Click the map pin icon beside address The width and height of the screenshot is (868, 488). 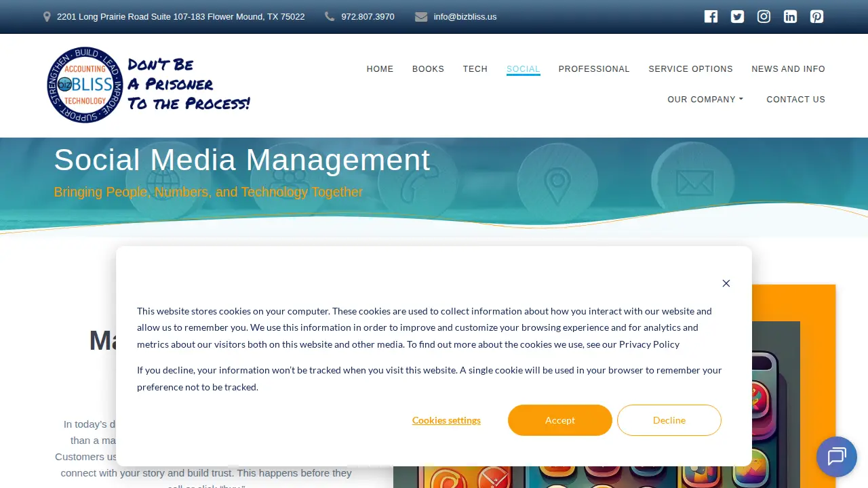click(47, 17)
